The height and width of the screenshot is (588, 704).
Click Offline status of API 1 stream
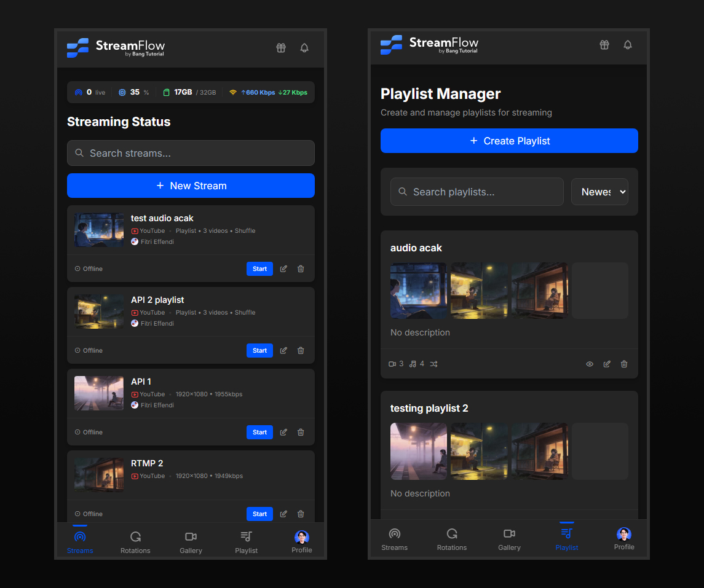(x=89, y=432)
